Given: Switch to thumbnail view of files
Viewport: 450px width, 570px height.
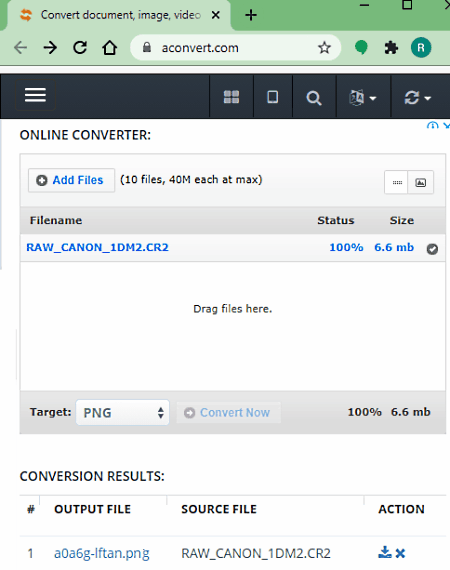Looking at the screenshot, I should pos(421,182).
